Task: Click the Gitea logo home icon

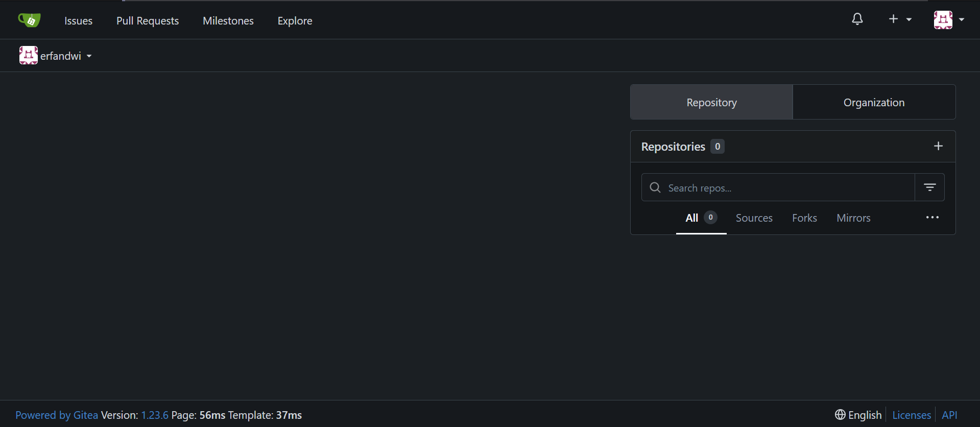Action: (x=29, y=20)
